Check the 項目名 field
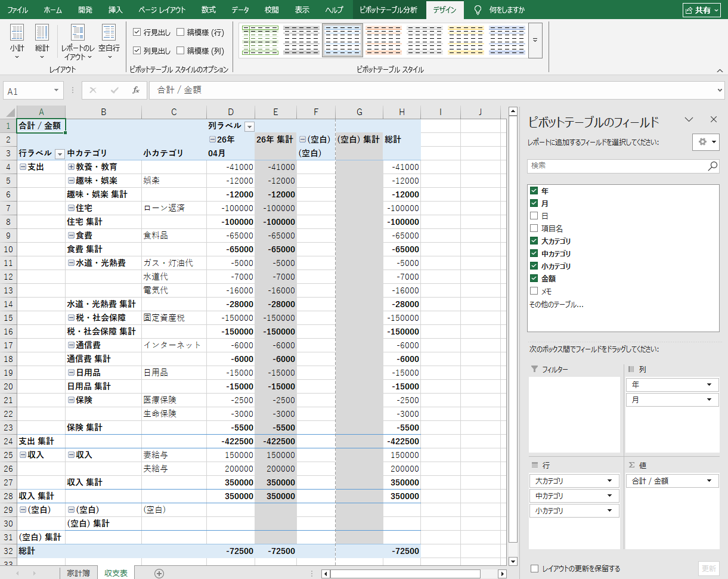The width and height of the screenshot is (728, 579). (x=534, y=228)
